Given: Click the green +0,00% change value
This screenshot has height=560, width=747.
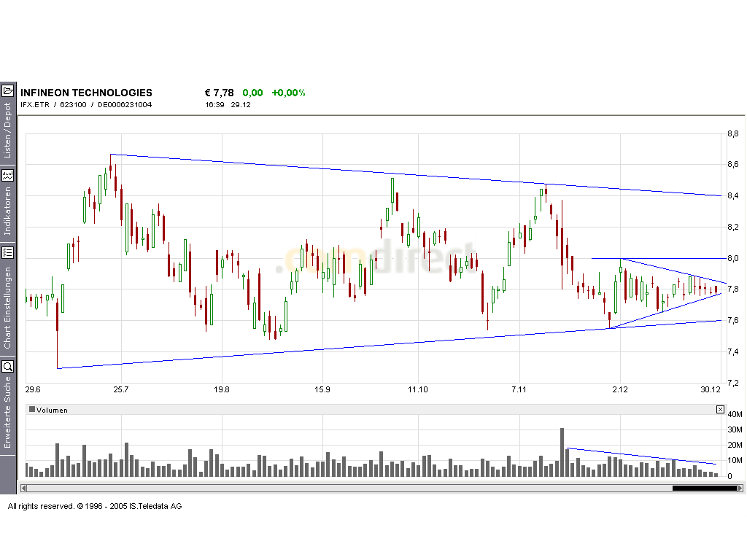Looking at the screenshot, I should pyautogui.click(x=289, y=93).
